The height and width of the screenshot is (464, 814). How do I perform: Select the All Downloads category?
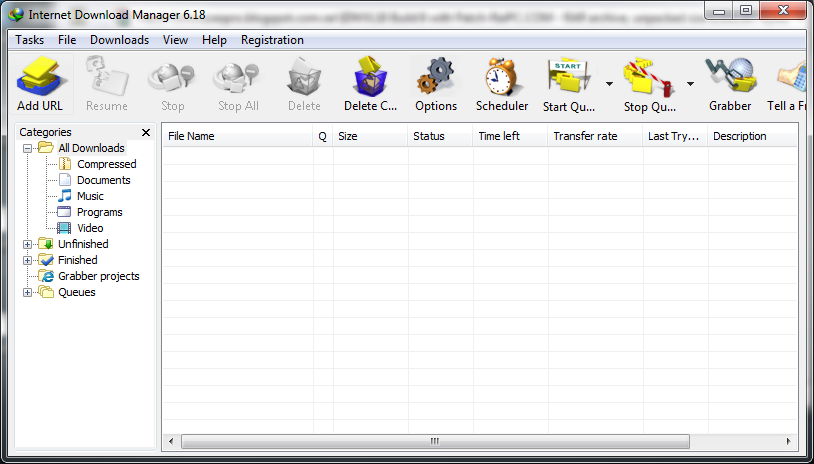coord(91,148)
